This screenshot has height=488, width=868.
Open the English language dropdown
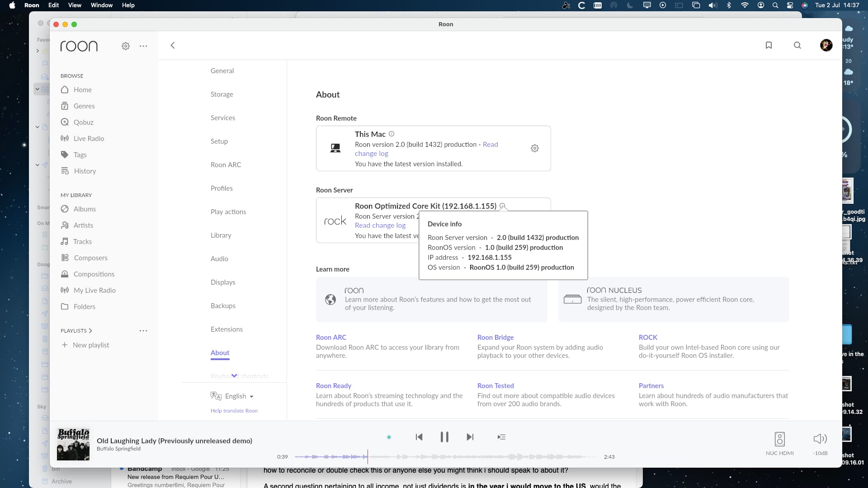coord(232,396)
